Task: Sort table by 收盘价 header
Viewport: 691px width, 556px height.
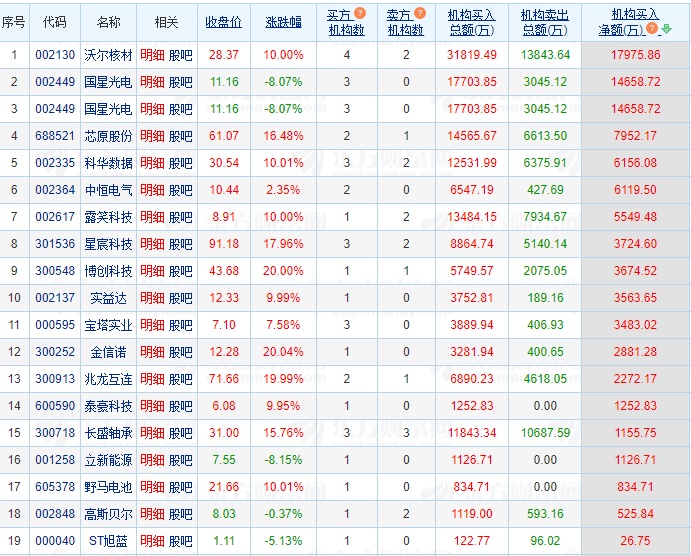Action: coord(224,22)
